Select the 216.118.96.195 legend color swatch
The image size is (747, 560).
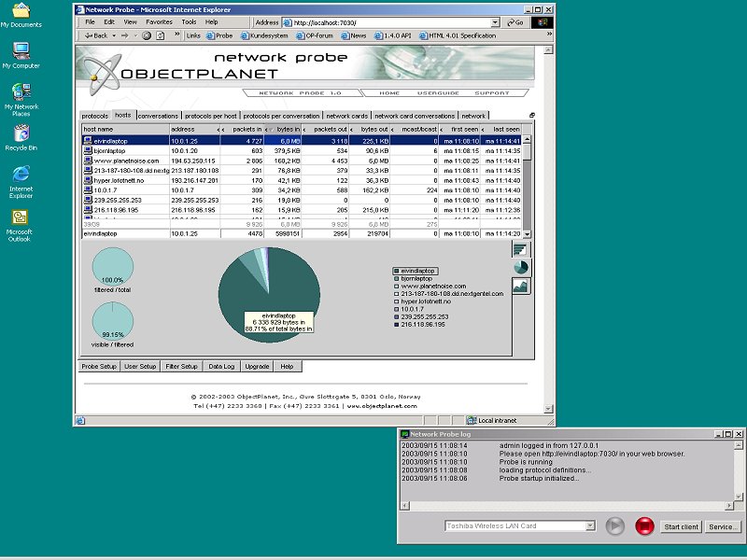[396, 324]
